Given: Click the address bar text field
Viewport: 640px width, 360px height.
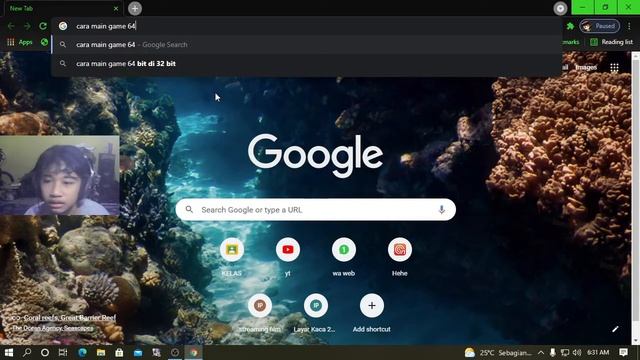Looking at the screenshot, I should click(x=306, y=26).
